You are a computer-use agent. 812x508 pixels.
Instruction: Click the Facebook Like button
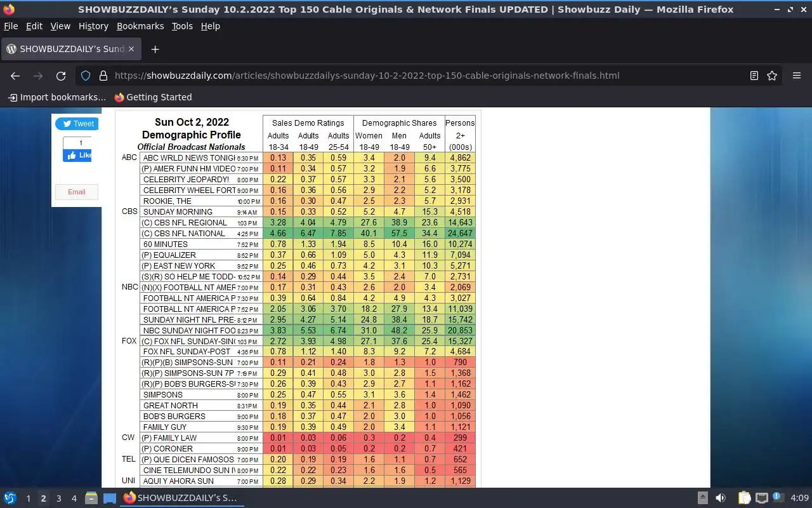pyautogui.click(x=77, y=155)
